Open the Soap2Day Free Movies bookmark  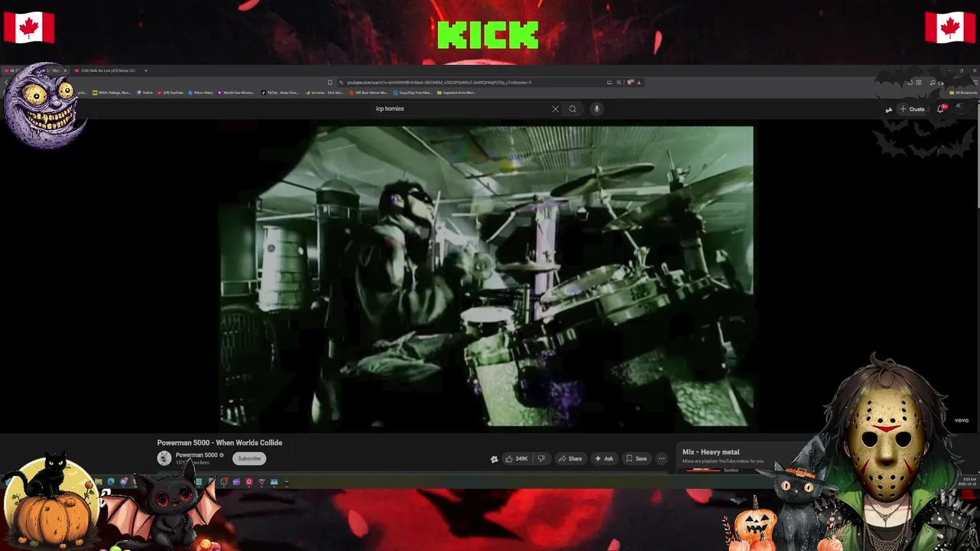(413, 93)
